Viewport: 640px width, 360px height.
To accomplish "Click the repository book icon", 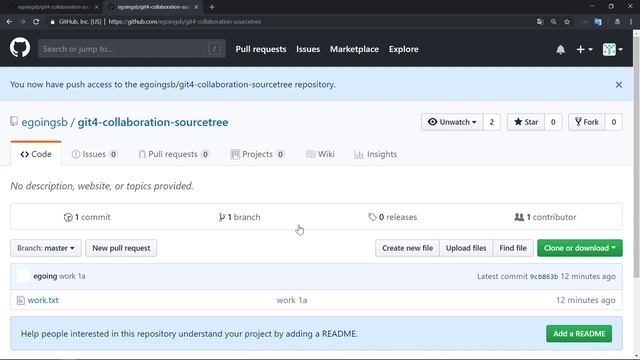I will (14, 121).
